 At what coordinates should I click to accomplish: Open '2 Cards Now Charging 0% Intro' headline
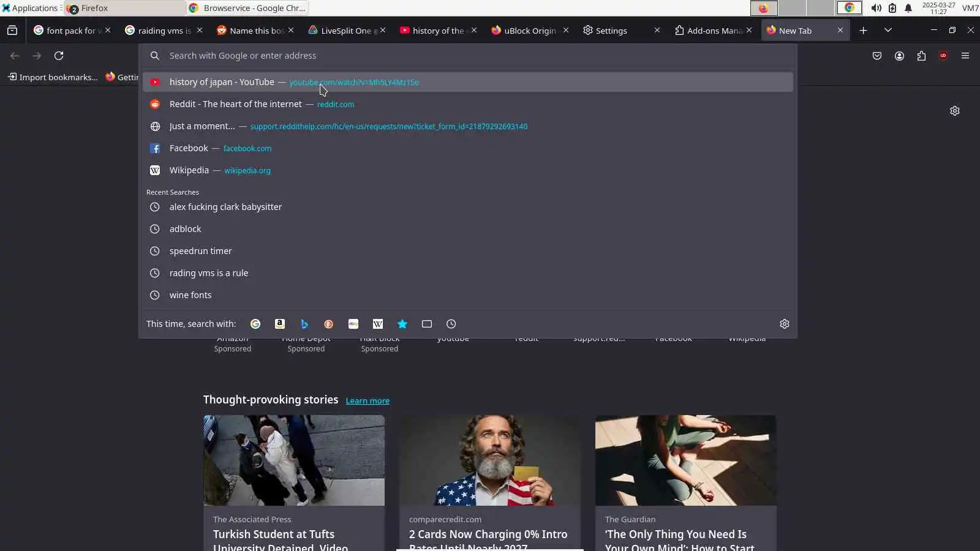pyautogui.click(x=488, y=540)
